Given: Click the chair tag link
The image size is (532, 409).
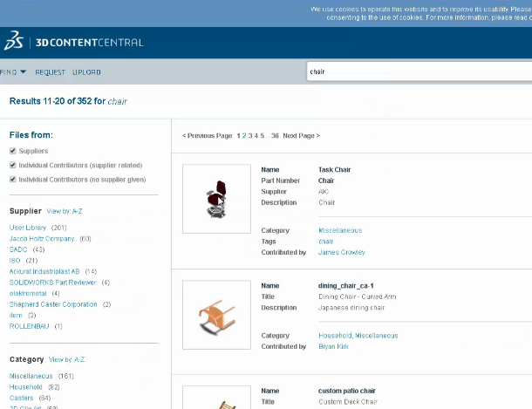Looking at the screenshot, I should coord(325,242).
